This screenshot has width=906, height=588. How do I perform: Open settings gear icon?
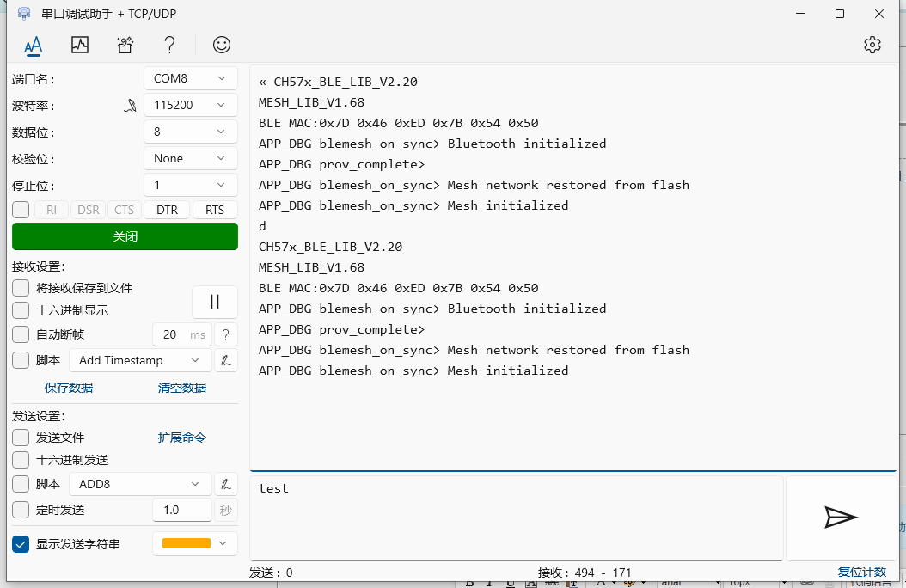point(872,45)
